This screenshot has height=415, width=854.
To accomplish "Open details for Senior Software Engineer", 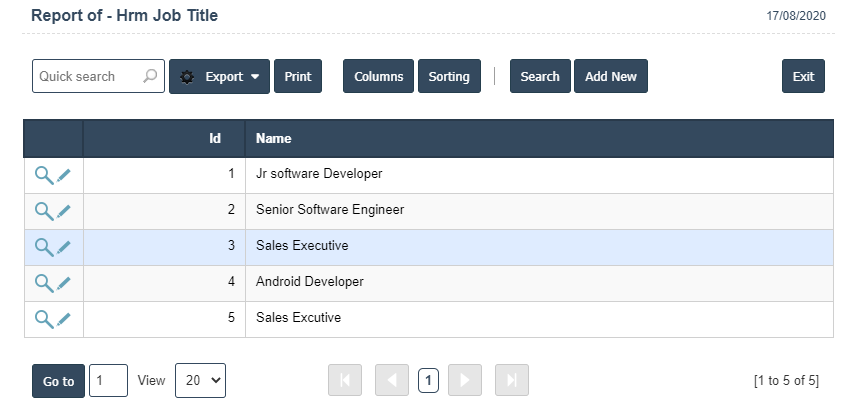I will 44,211.
